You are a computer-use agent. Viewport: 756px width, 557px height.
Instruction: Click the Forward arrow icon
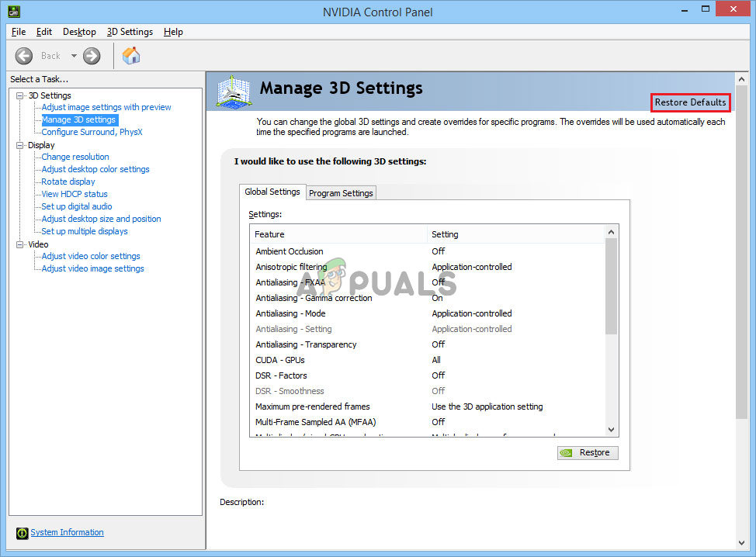(x=92, y=56)
